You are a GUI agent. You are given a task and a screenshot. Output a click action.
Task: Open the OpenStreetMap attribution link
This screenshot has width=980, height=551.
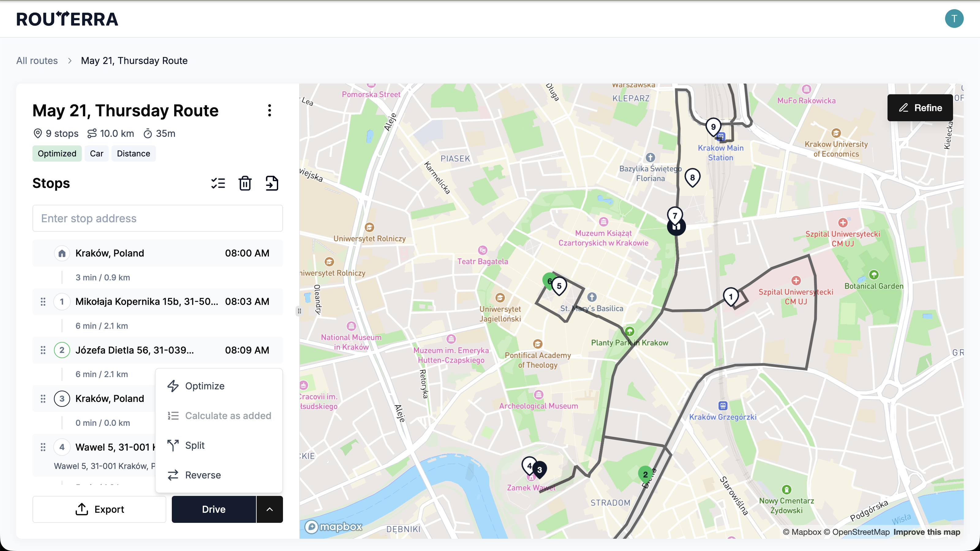857,532
